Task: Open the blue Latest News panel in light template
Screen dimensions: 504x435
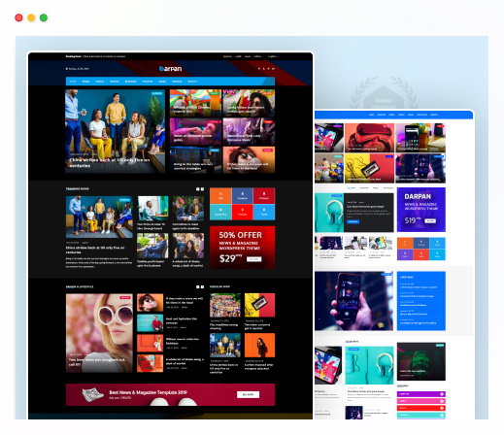Action: 421,301
